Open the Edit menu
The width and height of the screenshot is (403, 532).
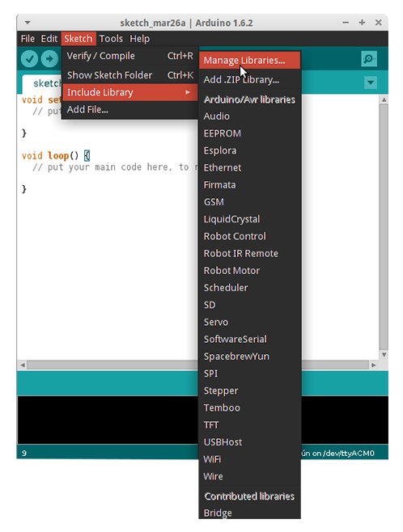point(49,39)
